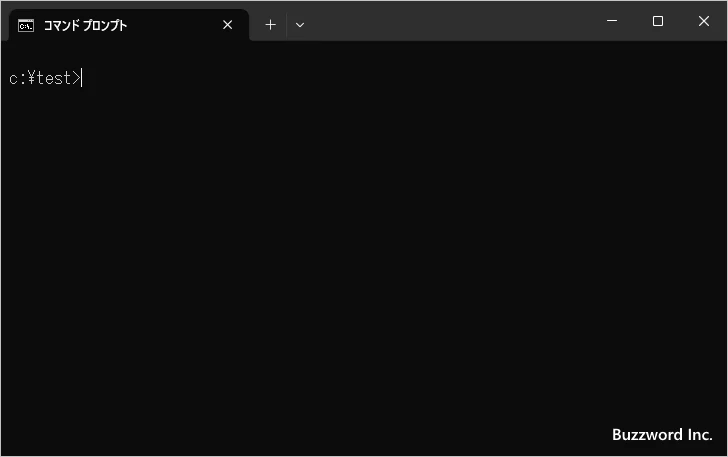
Task: Close the terminal window
Action: 704,21
